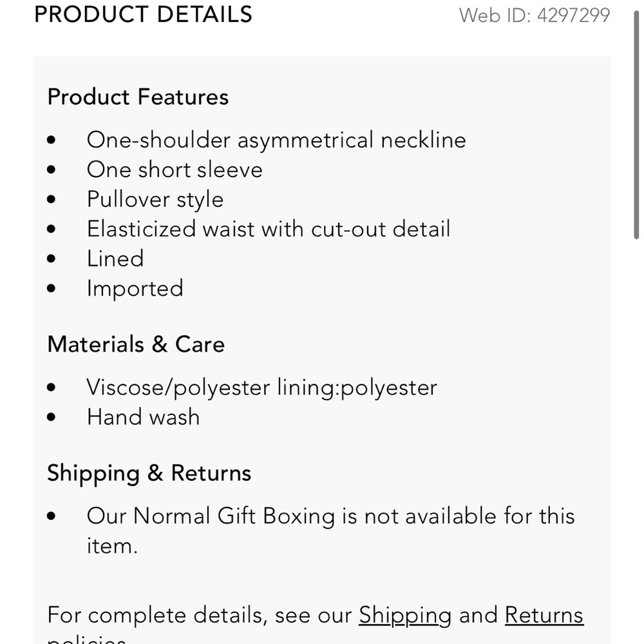
Task: Click the vertical scrollbar thumb
Action: 636,122
